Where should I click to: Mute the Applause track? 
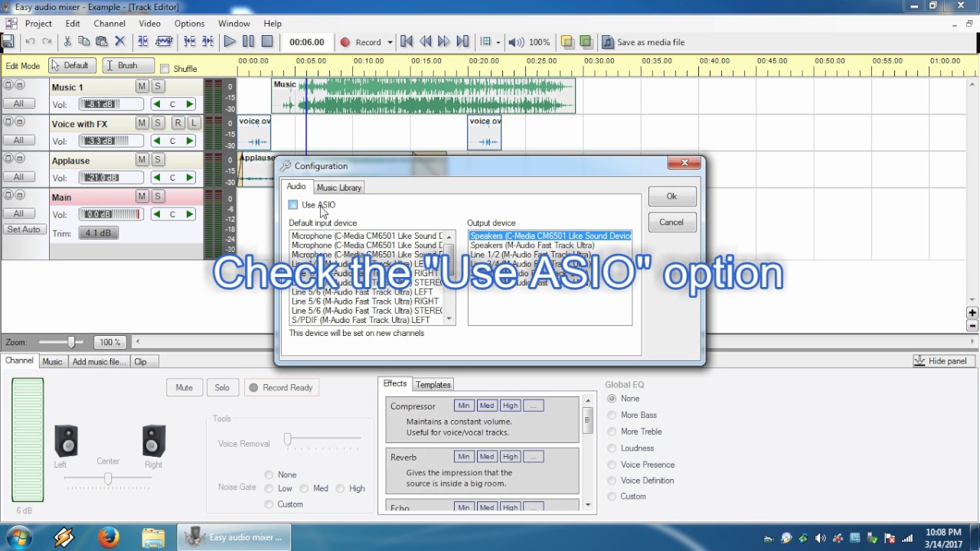(142, 160)
